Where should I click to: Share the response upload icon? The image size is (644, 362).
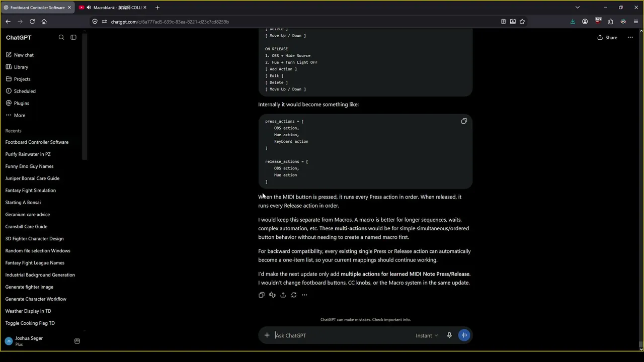tap(283, 295)
